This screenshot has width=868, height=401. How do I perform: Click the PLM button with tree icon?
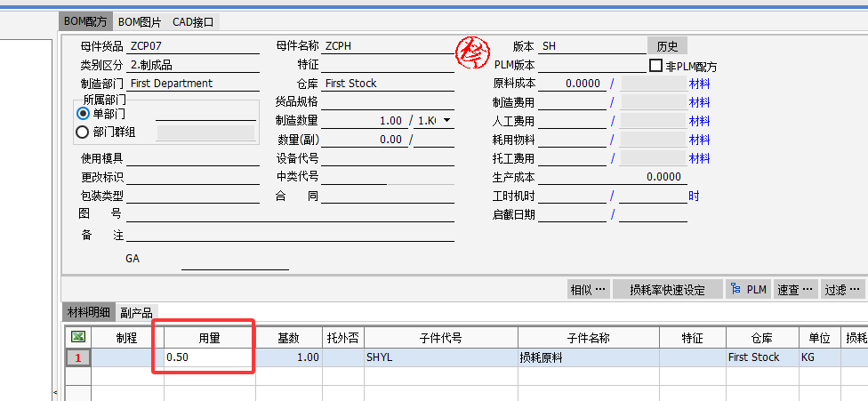click(747, 289)
